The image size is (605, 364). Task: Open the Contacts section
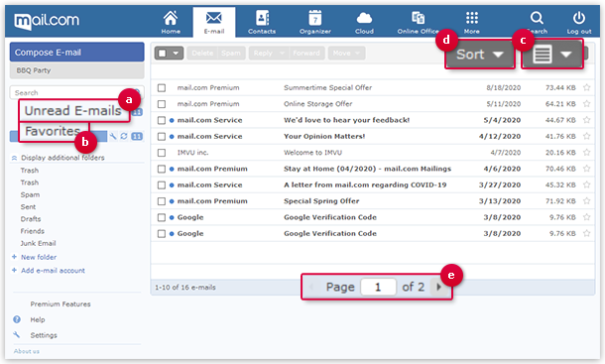[x=262, y=23]
